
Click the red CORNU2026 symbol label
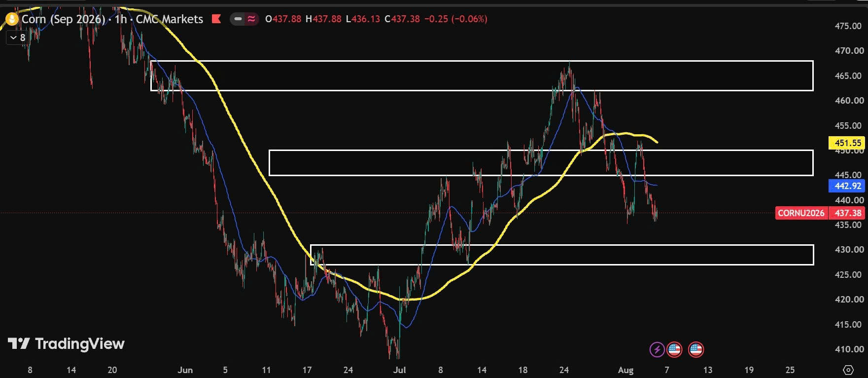tap(801, 213)
